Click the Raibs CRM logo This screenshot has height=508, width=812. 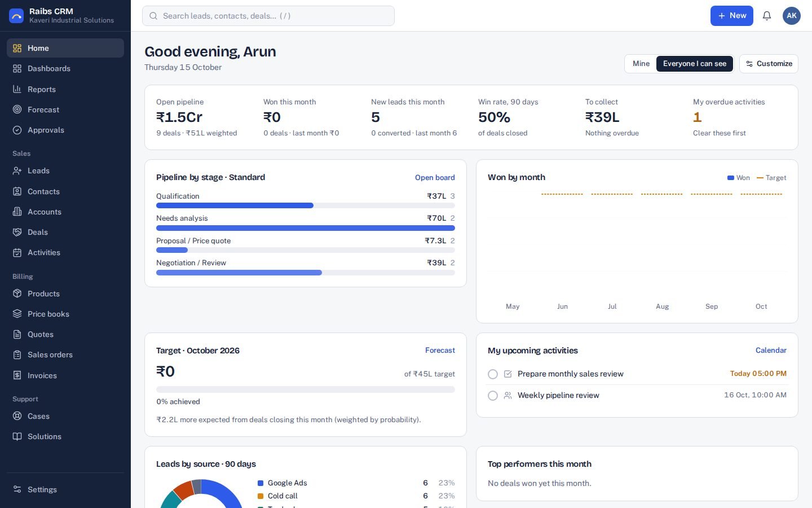(16, 16)
